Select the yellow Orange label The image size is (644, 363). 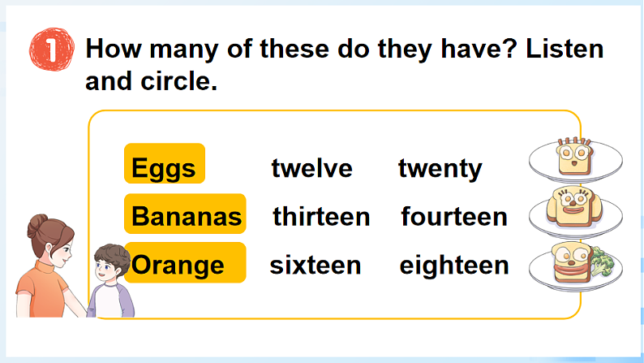coord(186,264)
